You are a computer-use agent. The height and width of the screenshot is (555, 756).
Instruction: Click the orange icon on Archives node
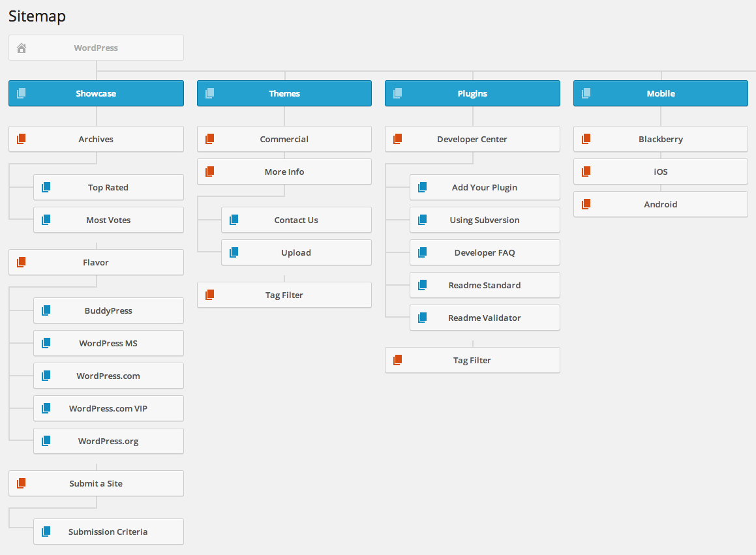coord(22,139)
